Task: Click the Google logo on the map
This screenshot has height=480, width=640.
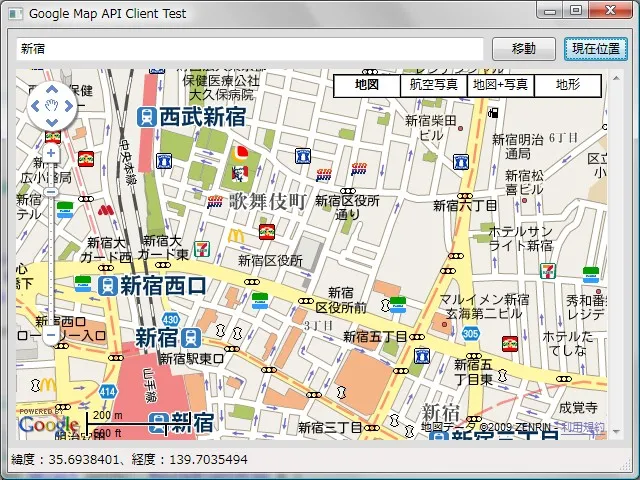Action: pyautogui.click(x=48, y=424)
